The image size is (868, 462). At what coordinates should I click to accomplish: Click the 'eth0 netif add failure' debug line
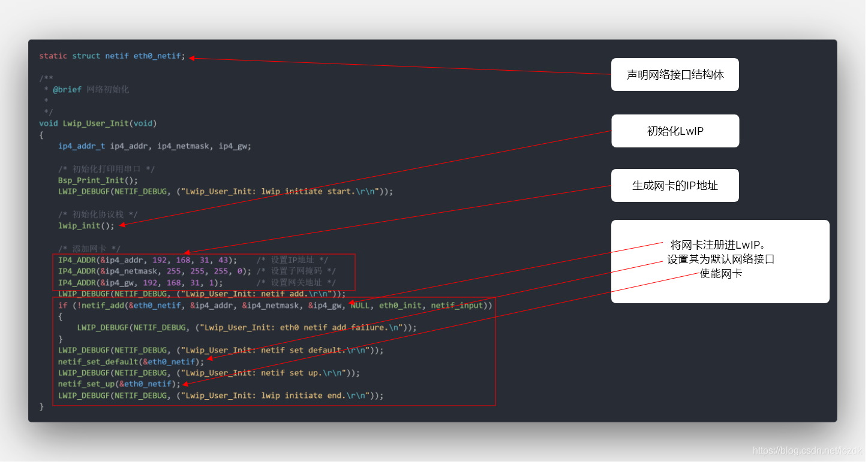[247, 328]
